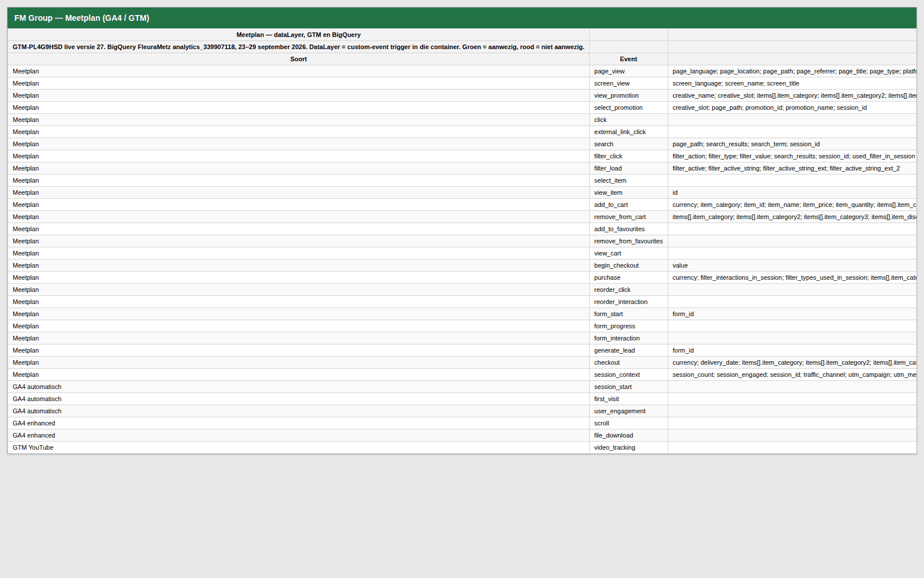Click parameters cell with search_term
The image size is (924, 578).
click(x=792, y=144)
